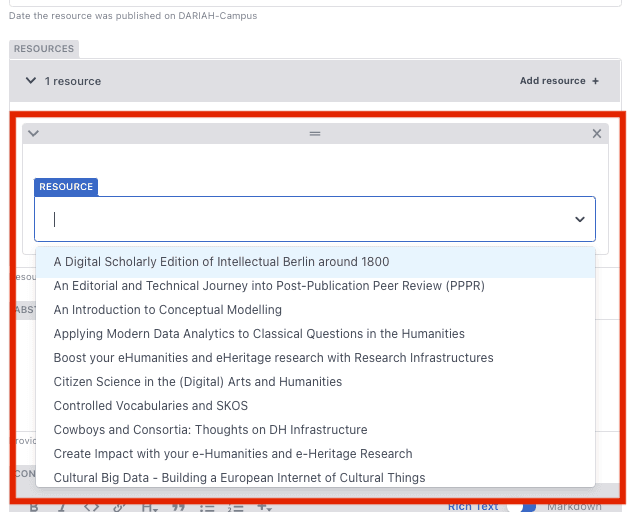The height and width of the screenshot is (512, 640).
Task: Choose 'Create Impact with your e-Humanities' option
Action: tap(232, 454)
